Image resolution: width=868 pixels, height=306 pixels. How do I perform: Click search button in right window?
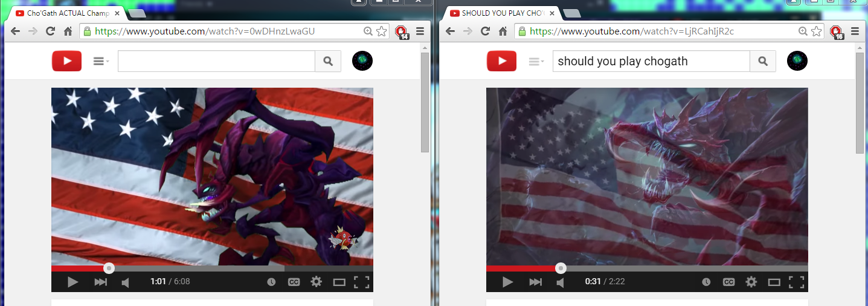coord(763,61)
